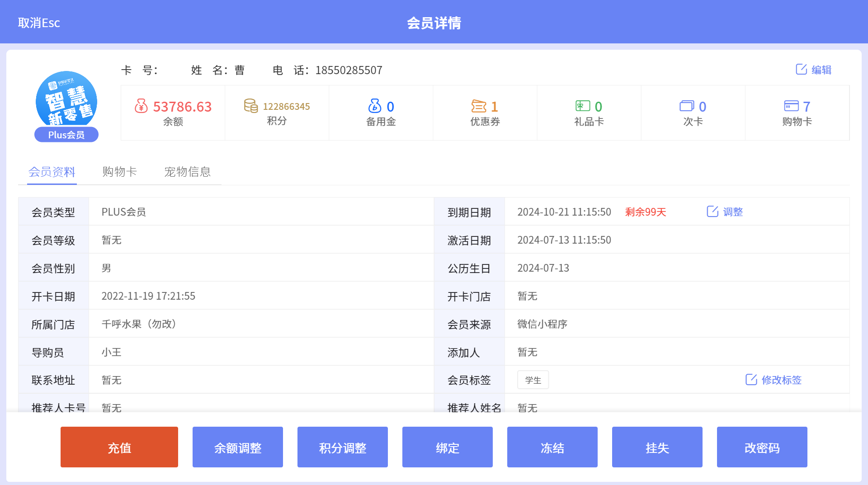Click card opening date 2022-11-19 17:21:55
This screenshot has height=485, width=868.
148,296
